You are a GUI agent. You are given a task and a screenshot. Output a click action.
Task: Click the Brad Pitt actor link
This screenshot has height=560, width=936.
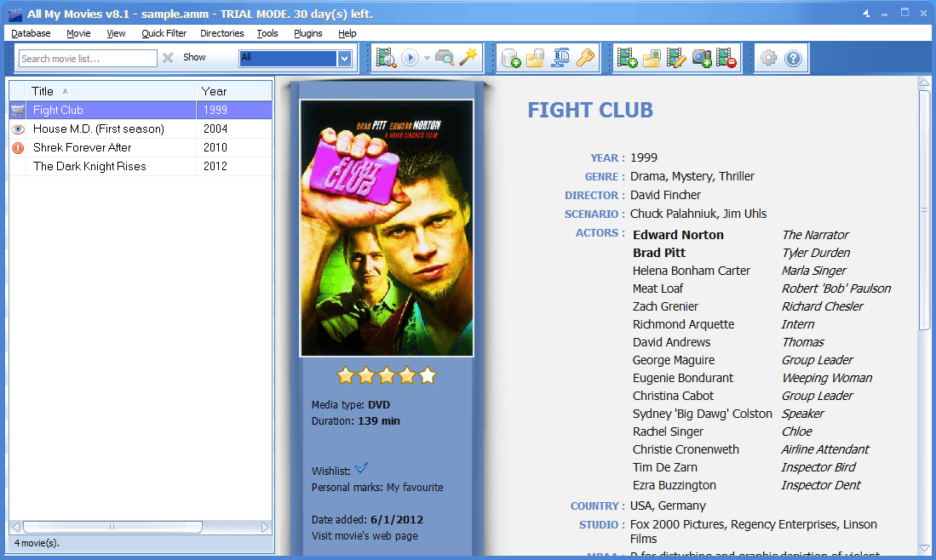click(659, 253)
